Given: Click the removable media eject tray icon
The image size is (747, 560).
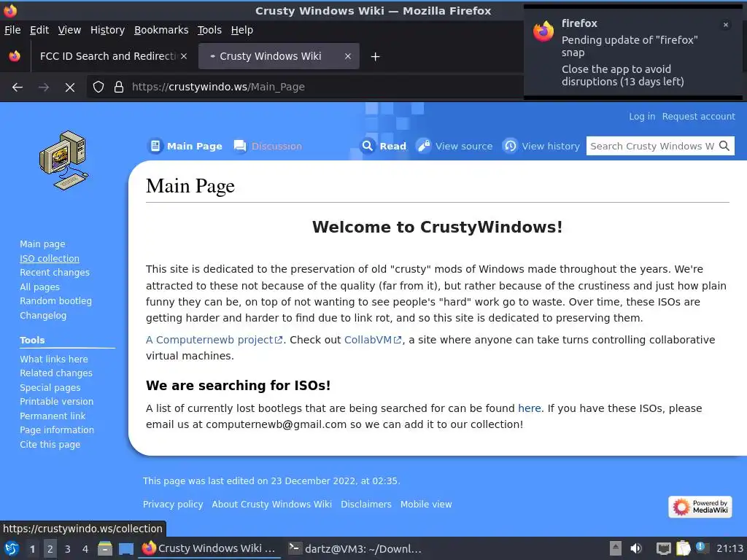Looking at the screenshot, I should coord(616,548).
